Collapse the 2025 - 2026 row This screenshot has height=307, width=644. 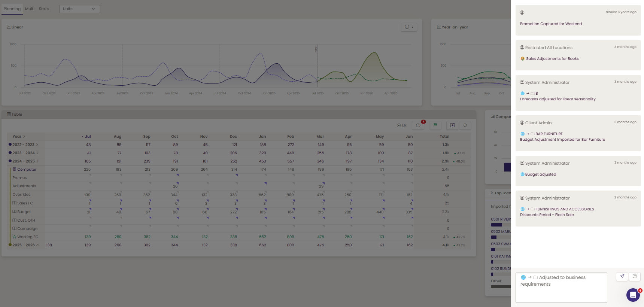(x=37, y=245)
